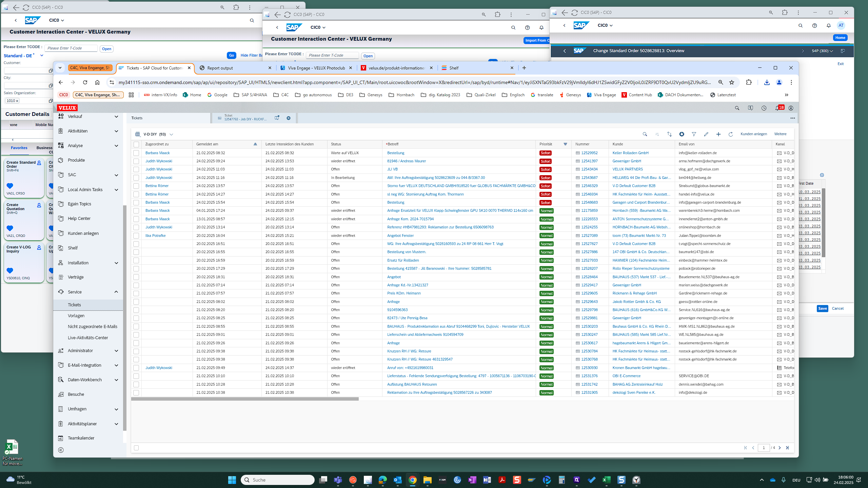
Task: Expand the Daten-Workbench sidebar section
Action: point(116,380)
